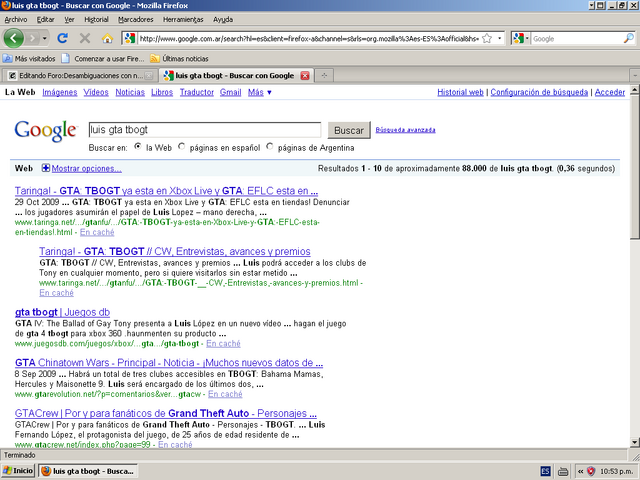Open the search engine selector dropdown
This screenshot has height=480, width=640.
[x=521, y=38]
